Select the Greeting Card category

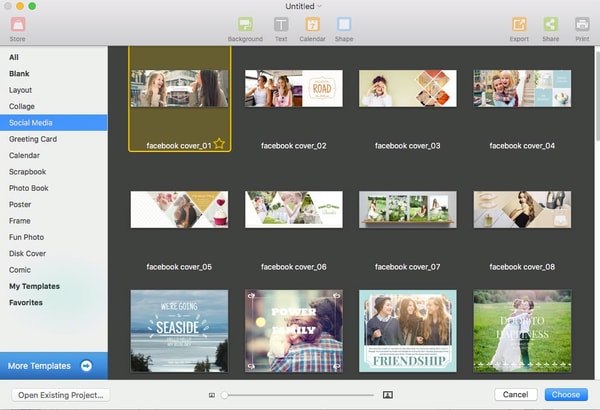pyautogui.click(x=54, y=139)
